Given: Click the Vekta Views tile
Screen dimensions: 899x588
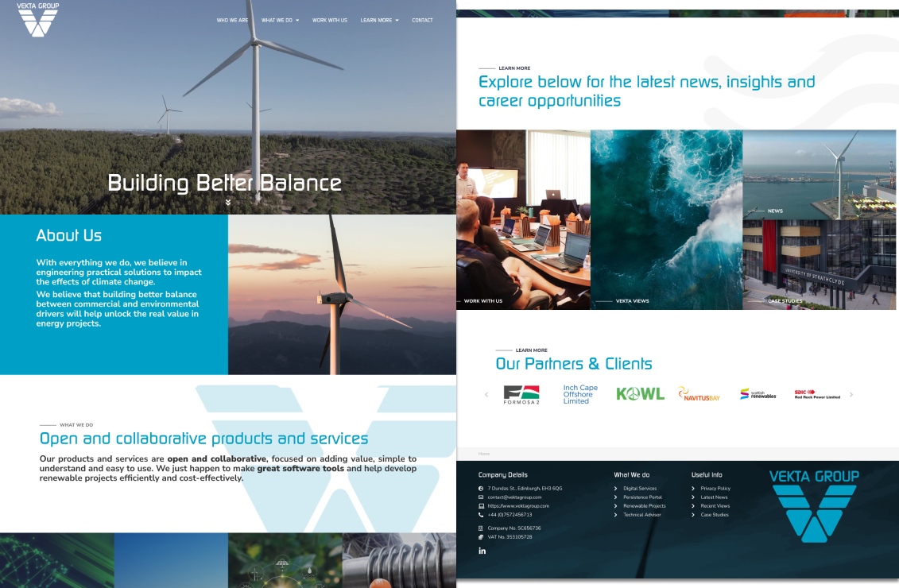Looking at the screenshot, I should (x=666, y=219).
